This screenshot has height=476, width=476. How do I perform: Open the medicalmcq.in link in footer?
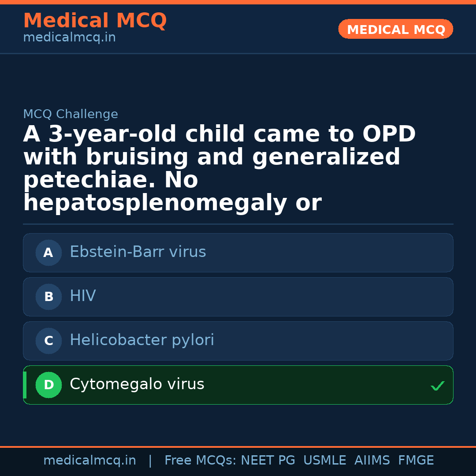(x=89, y=461)
